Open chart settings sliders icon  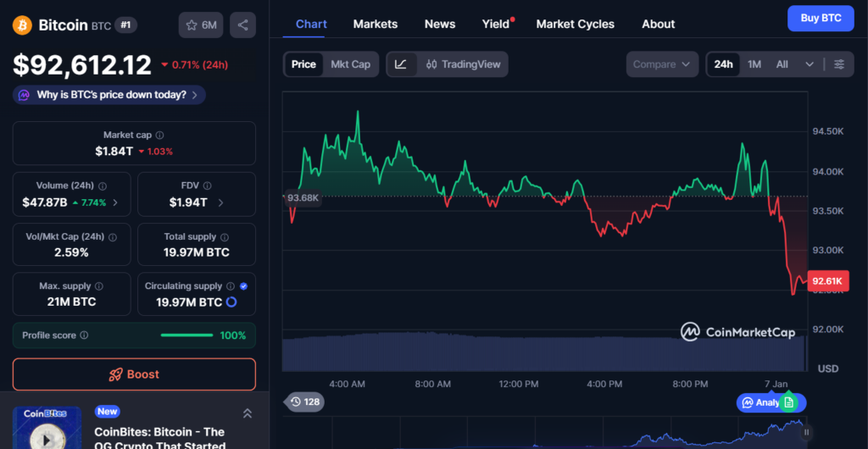839,64
